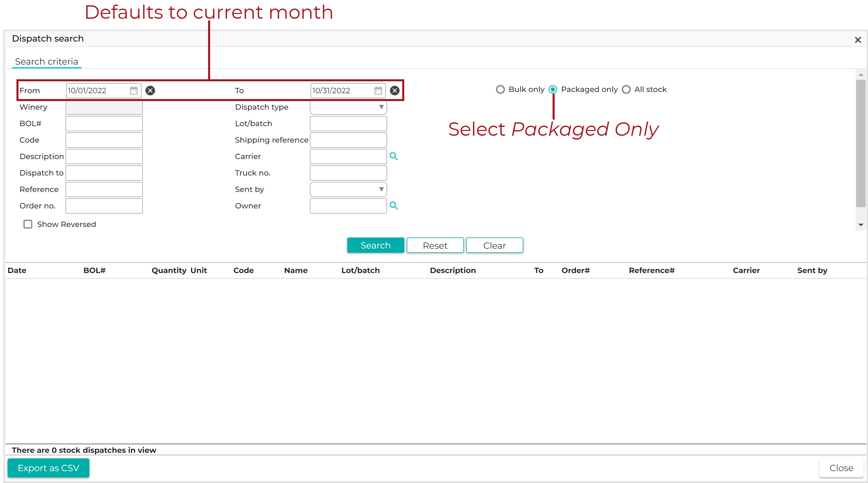This screenshot has width=868, height=483.
Task: Focus the Lot/batch input field
Action: pyautogui.click(x=348, y=123)
